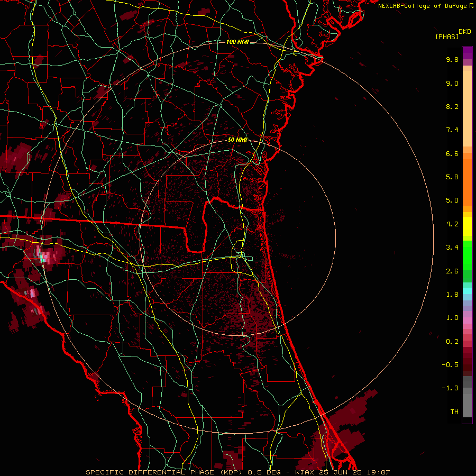Pick the cyan segment of color bar
Image resolution: width=476 pixels, height=476 pixels.
point(467,291)
